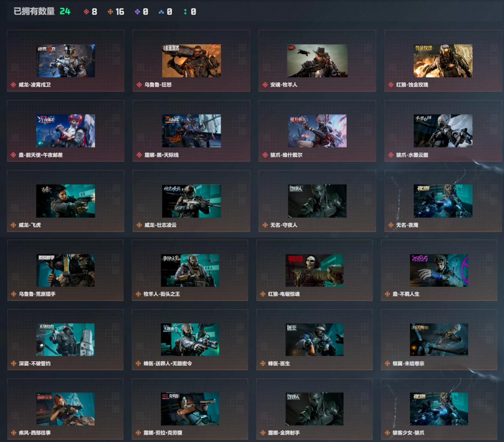Choose the 疾风-西部往事 skin image
Viewport: 504px width, 442px height.
[65, 409]
